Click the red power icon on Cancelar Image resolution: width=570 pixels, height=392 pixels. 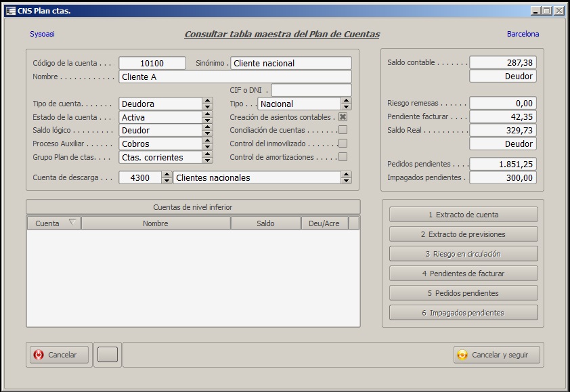tap(39, 355)
